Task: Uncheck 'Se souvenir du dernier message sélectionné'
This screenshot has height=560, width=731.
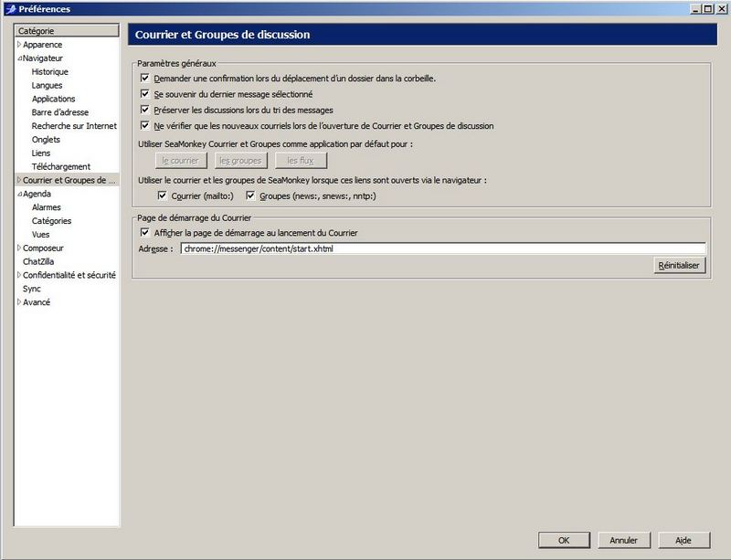Action: 144,94
